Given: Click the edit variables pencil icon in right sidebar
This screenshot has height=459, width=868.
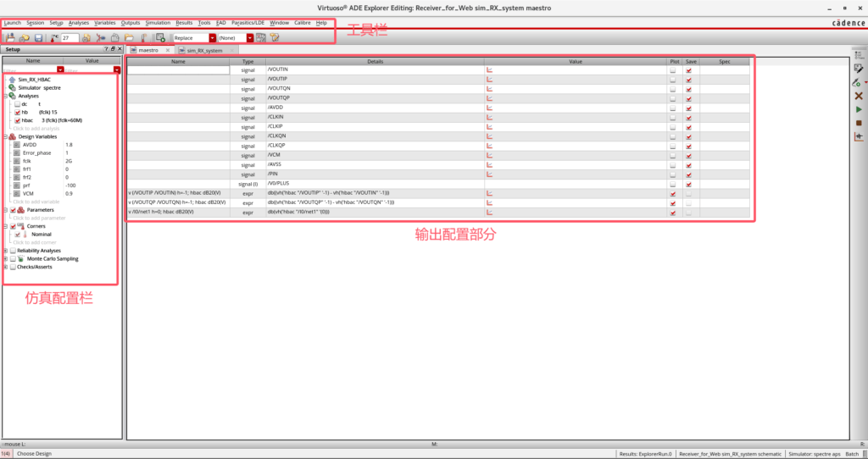Looking at the screenshot, I should [859, 69].
